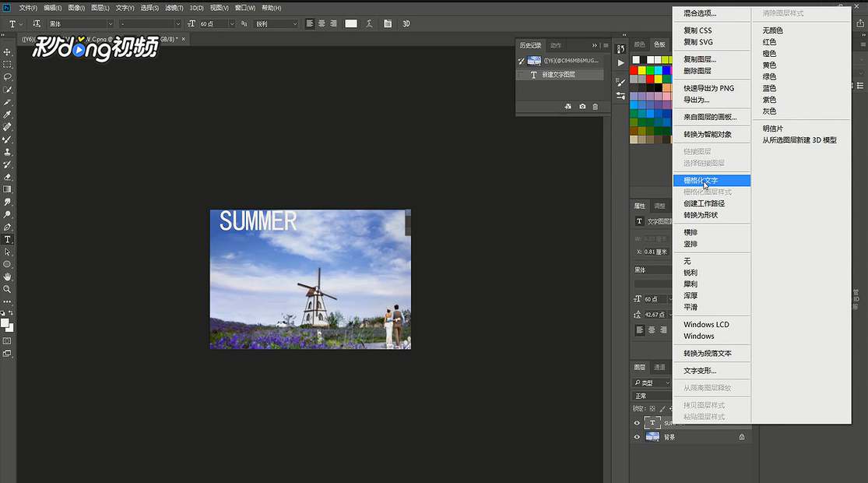Choose 栅格化文字 from context menu
This screenshot has height=483, width=868.
click(712, 181)
